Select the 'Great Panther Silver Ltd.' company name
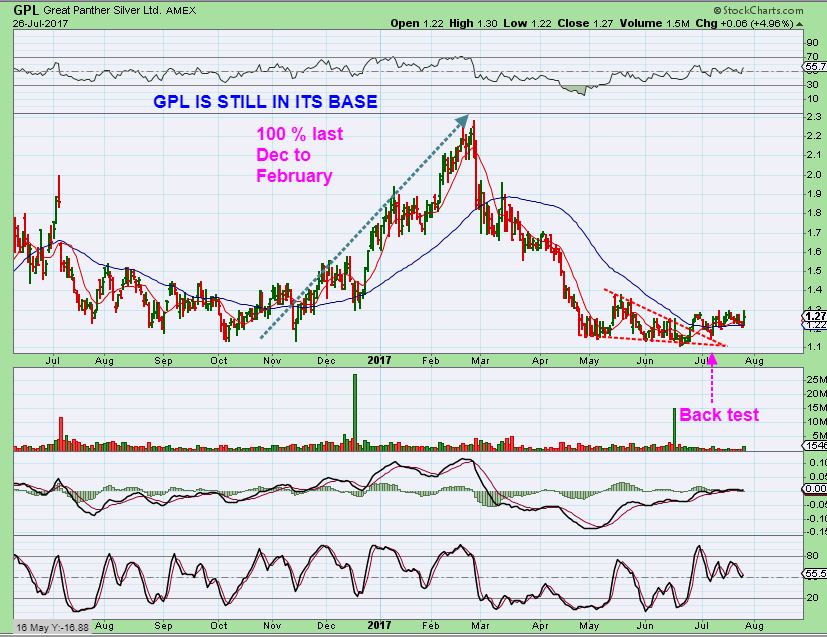 [x=102, y=11]
